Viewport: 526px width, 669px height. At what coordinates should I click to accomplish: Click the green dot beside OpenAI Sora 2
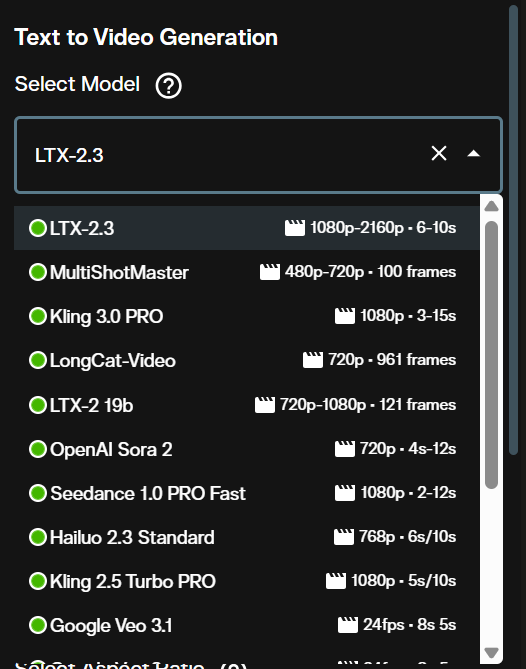click(38, 449)
